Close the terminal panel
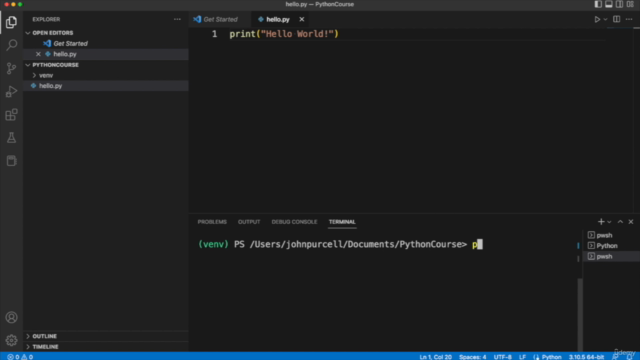This screenshot has width=640, height=360. (631, 222)
